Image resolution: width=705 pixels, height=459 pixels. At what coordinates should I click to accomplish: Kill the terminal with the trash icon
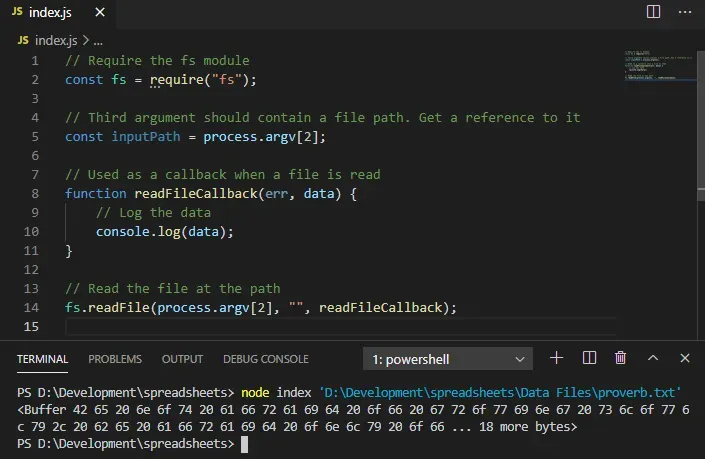pos(620,358)
